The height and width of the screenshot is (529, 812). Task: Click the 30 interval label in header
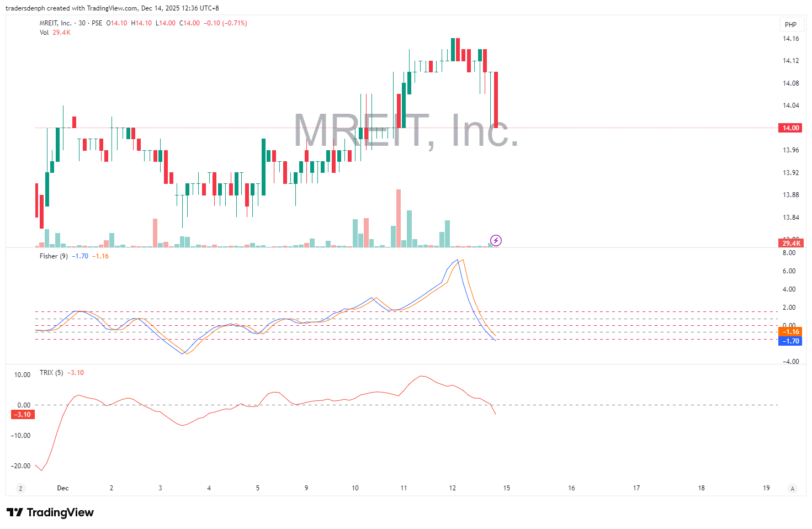82,23
